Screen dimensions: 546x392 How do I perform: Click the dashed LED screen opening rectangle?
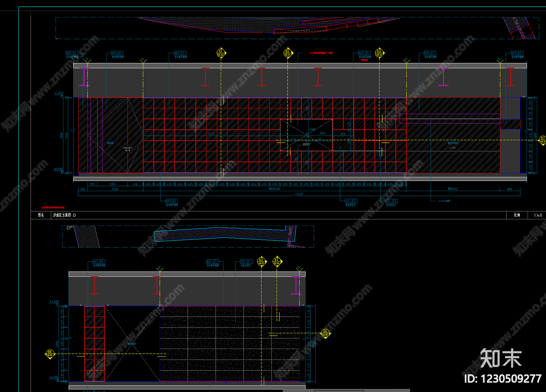(x=306, y=135)
